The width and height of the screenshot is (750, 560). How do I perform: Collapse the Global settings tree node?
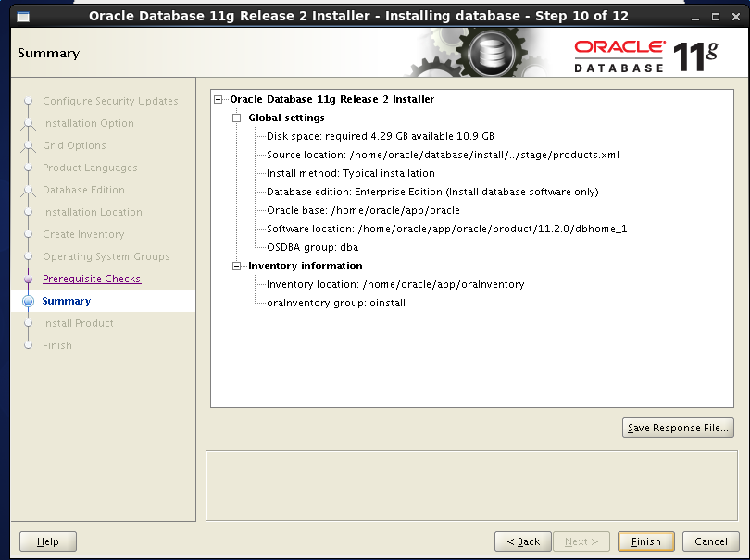(237, 118)
